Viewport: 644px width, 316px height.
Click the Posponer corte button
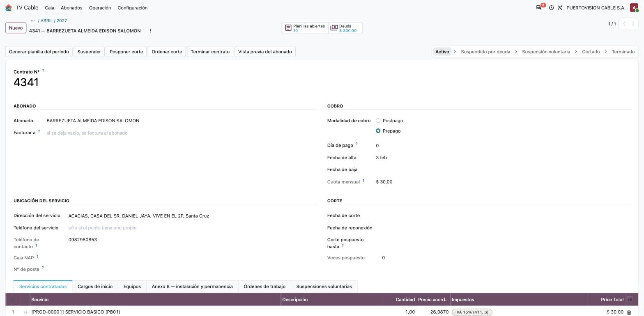[126, 52]
